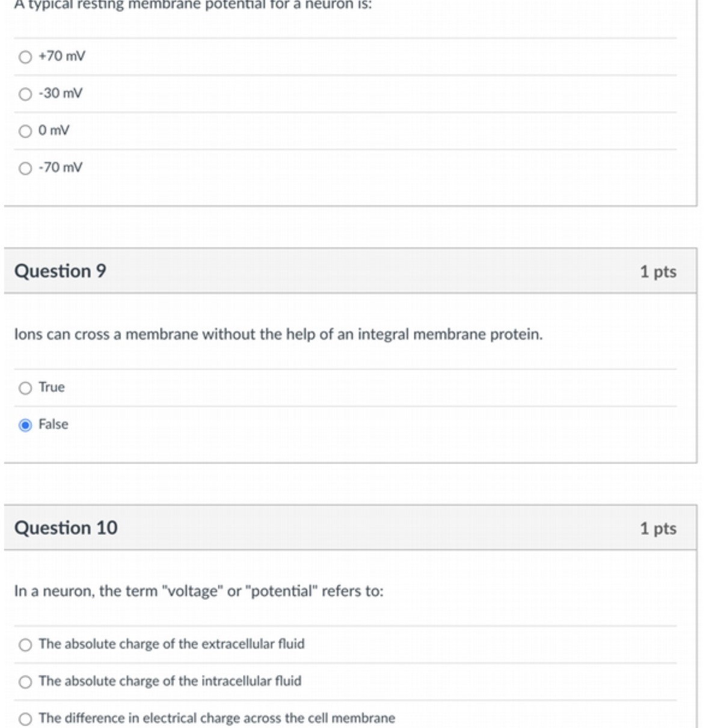Choose the -30 mV answer option
Screen dimensions: 709x728
click(25, 94)
